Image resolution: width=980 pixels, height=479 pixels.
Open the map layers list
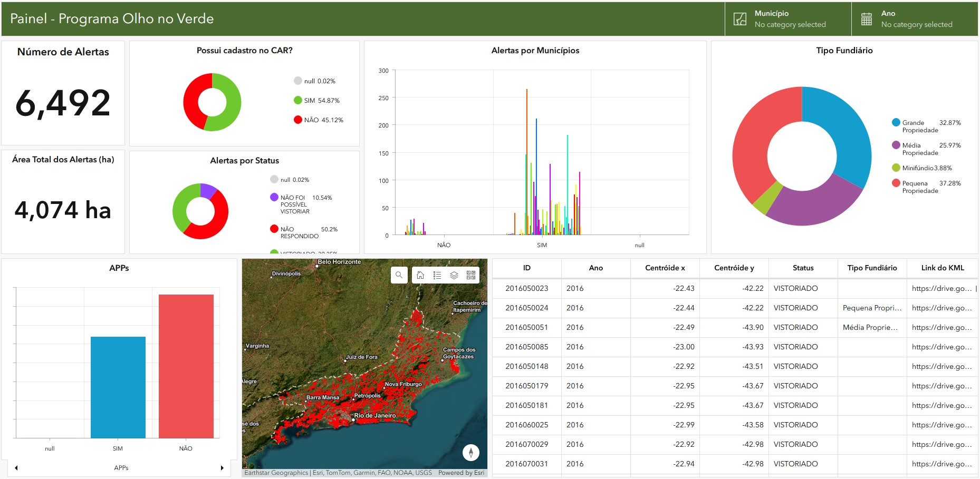click(454, 275)
